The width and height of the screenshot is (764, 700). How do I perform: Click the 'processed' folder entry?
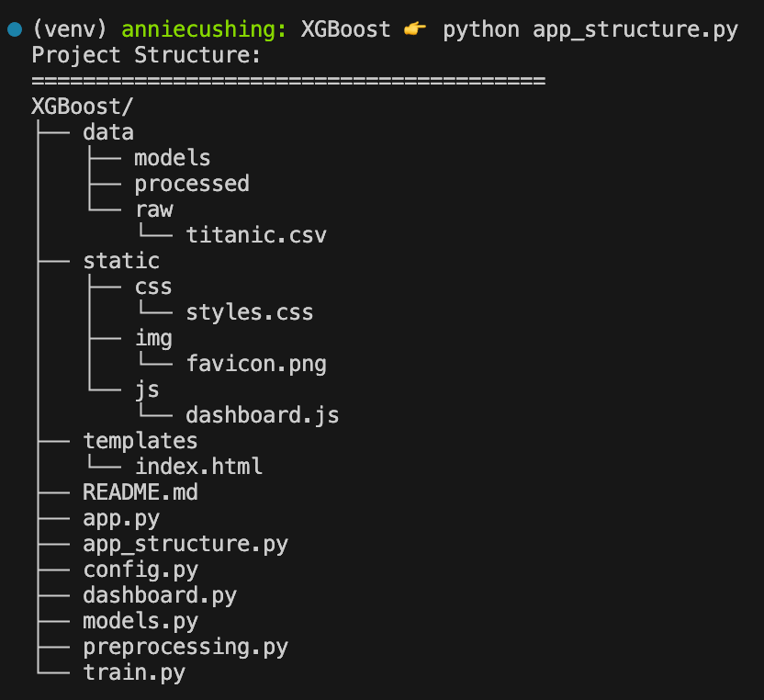192,185
